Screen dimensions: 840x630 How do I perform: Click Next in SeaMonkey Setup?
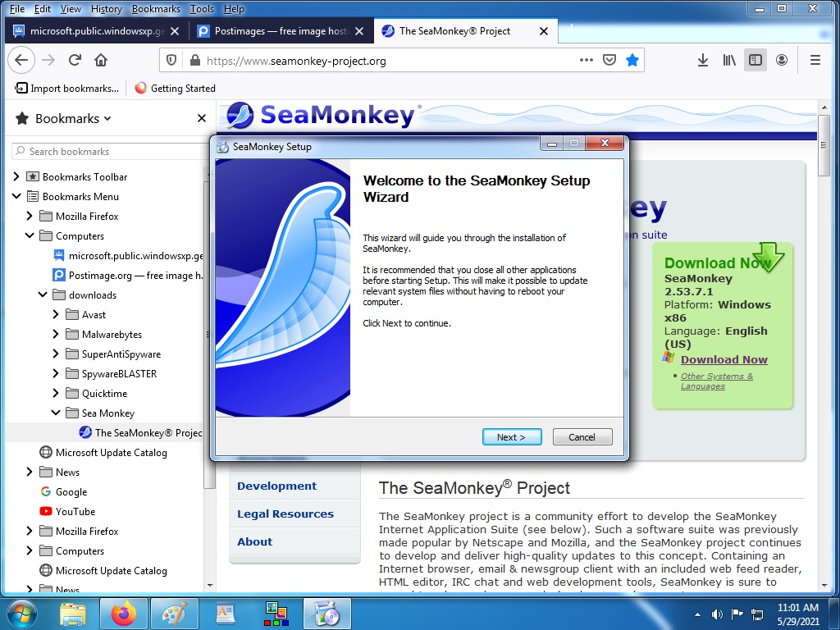[x=512, y=437]
